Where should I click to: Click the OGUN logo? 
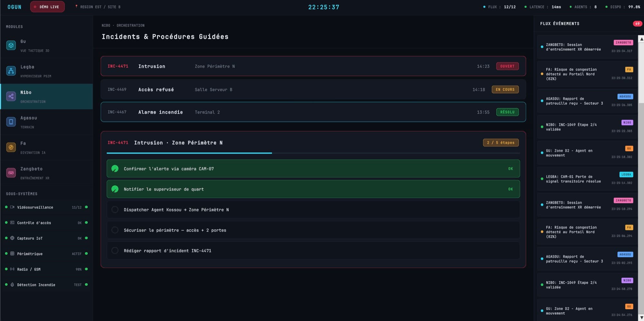point(14,7)
